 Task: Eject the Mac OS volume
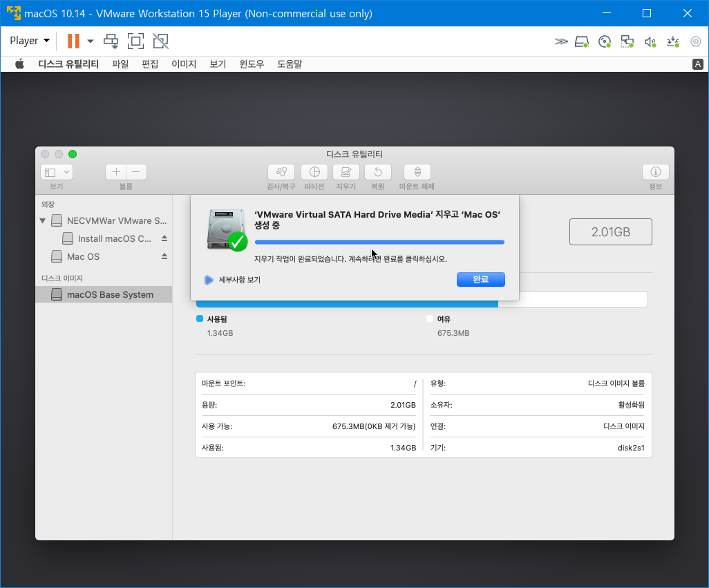pos(164,256)
